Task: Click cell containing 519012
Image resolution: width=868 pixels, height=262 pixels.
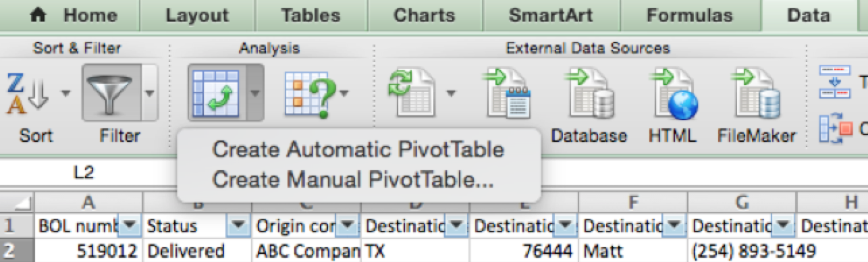Action: [x=88, y=251]
